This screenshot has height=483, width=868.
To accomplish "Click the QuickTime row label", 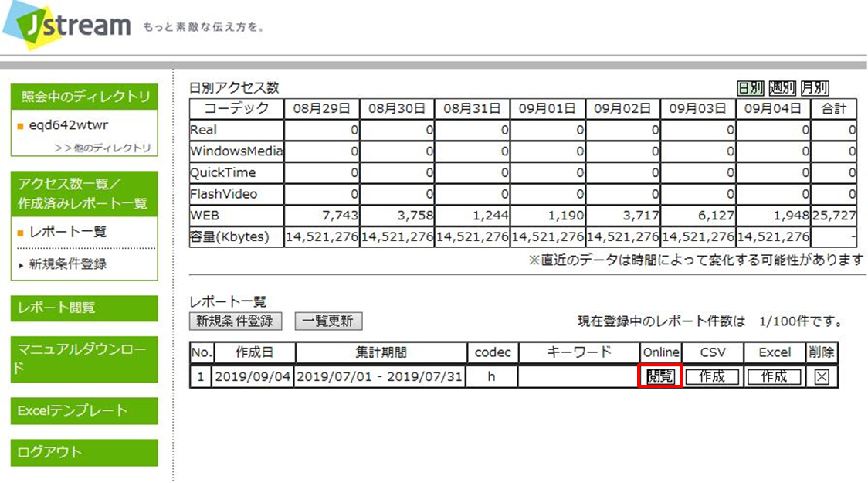I will click(x=222, y=173).
